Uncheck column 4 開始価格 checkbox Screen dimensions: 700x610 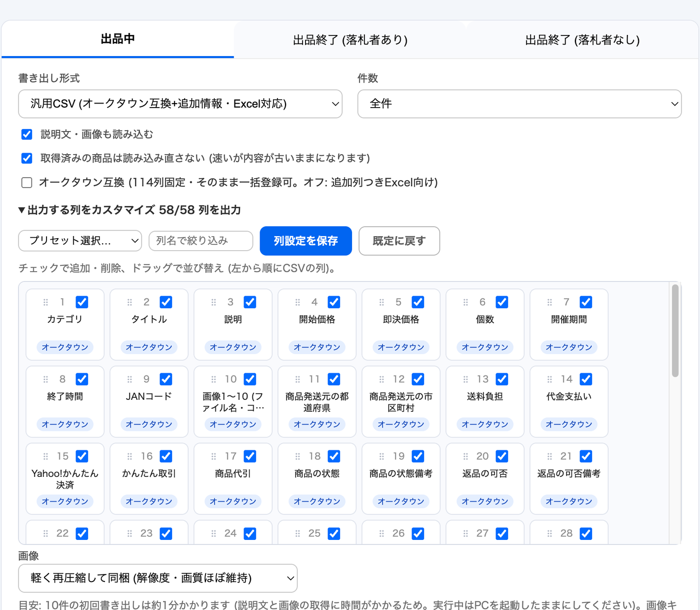[334, 302]
